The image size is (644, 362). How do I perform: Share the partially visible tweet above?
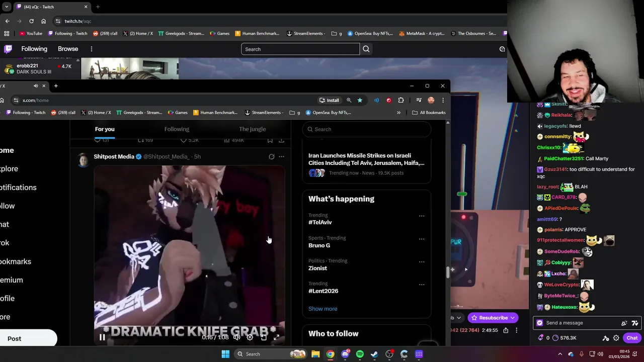coord(281,140)
